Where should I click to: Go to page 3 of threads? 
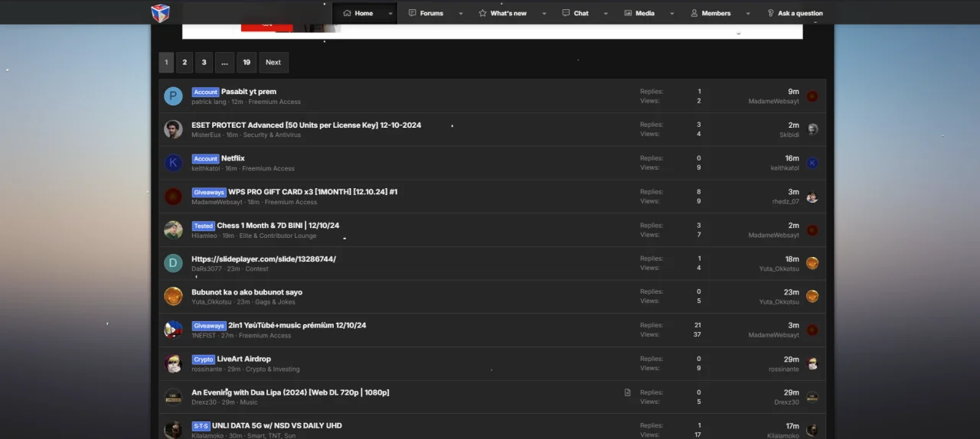point(204,63)
